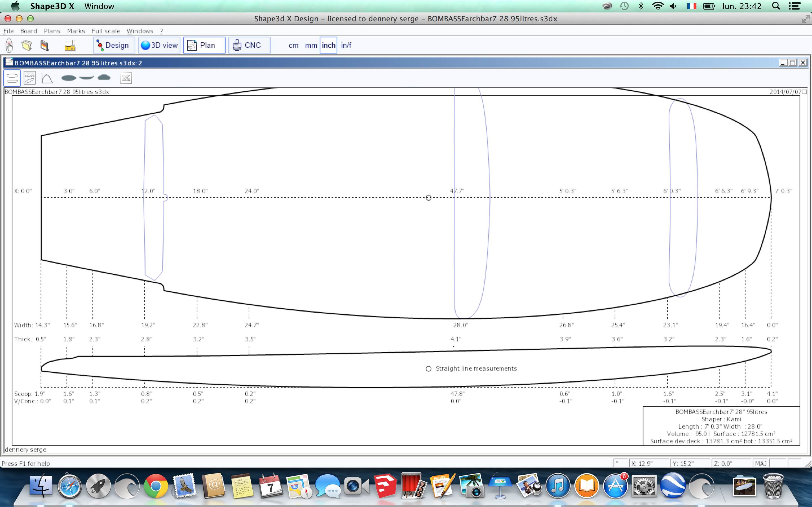Screen dimensions: 812x507
Task: Open the Board menu
Action: coord(28,31)
